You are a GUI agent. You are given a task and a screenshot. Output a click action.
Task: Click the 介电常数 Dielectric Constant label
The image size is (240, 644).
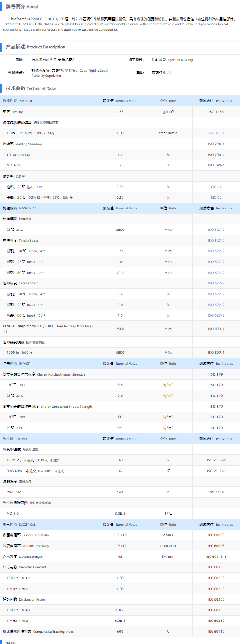tap(24, 567)
